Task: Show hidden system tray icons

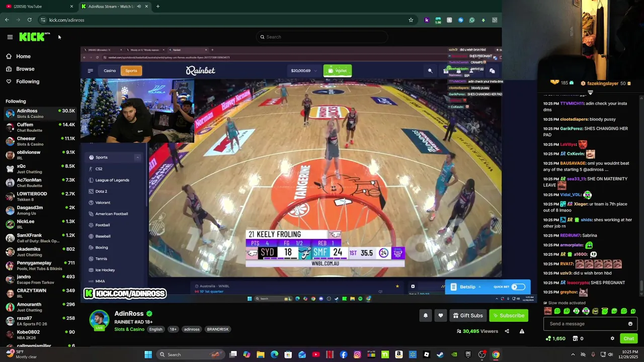Action: 573,354
